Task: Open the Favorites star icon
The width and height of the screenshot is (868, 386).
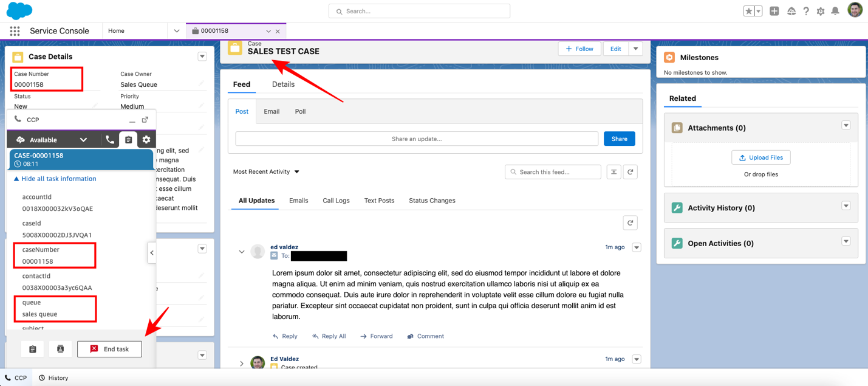Action: (749, 11)
